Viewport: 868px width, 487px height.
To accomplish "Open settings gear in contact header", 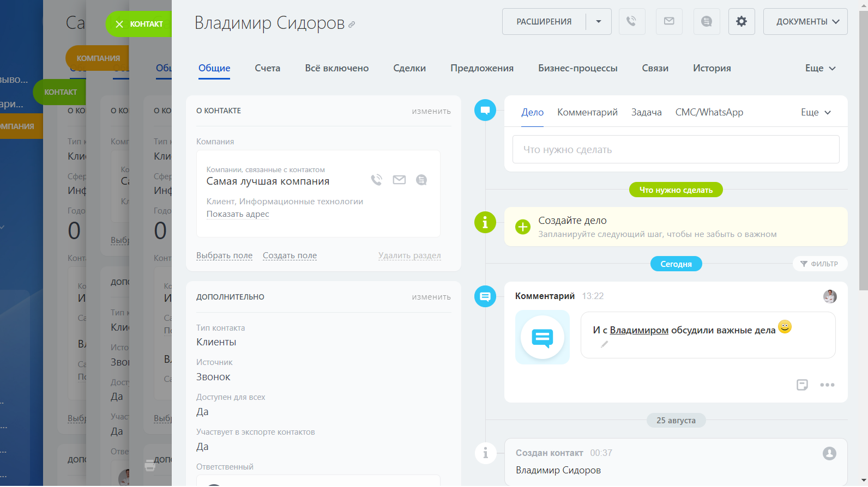I will click(x=742, y=22).
